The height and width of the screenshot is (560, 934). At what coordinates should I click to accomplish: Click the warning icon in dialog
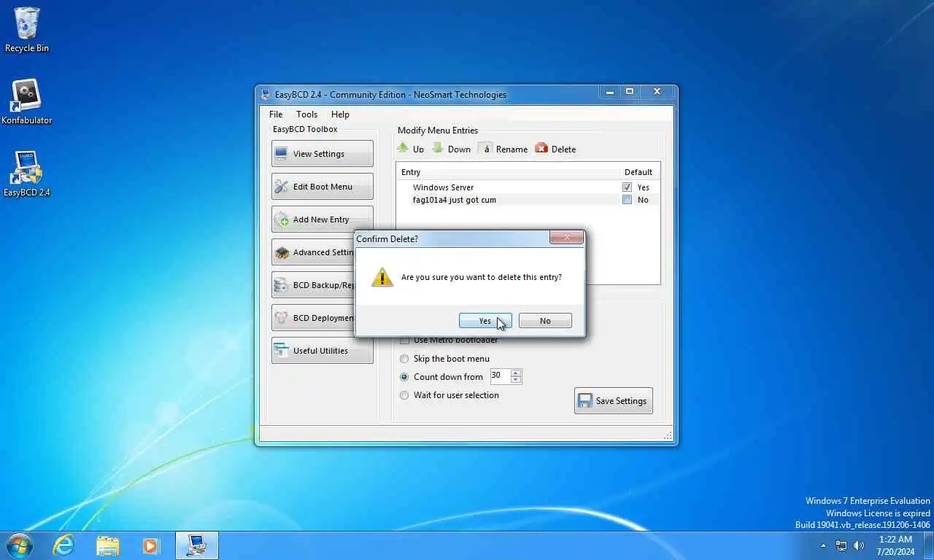coord(382,277)
